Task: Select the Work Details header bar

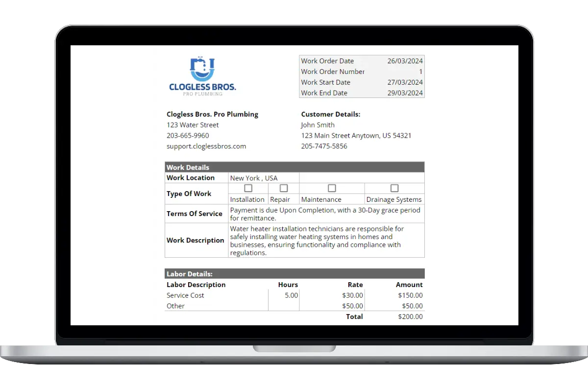Action: click(294, 167)
